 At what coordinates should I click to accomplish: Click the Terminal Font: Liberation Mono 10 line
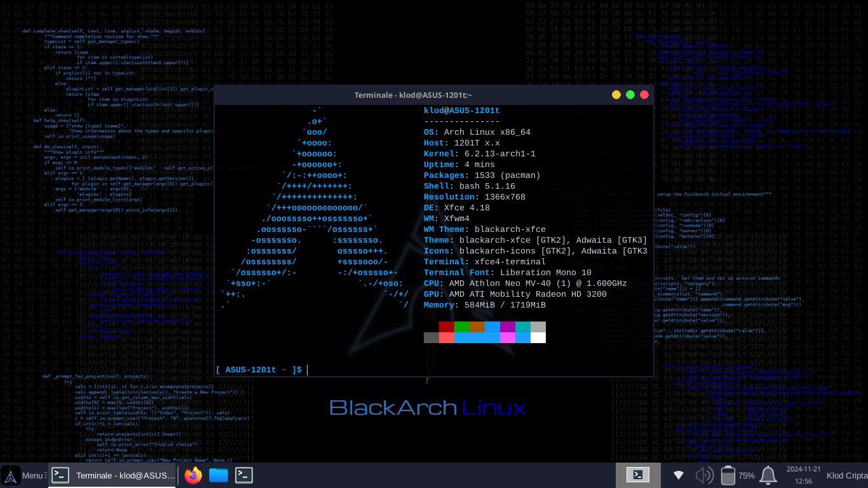(508, 273)
